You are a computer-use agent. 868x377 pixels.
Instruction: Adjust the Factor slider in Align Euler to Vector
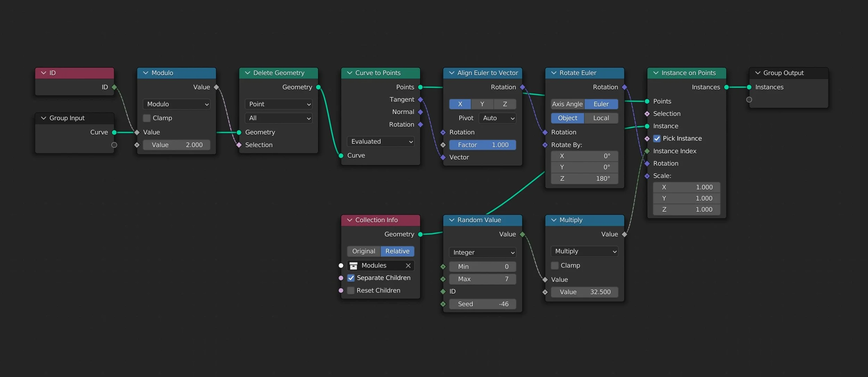482,145
